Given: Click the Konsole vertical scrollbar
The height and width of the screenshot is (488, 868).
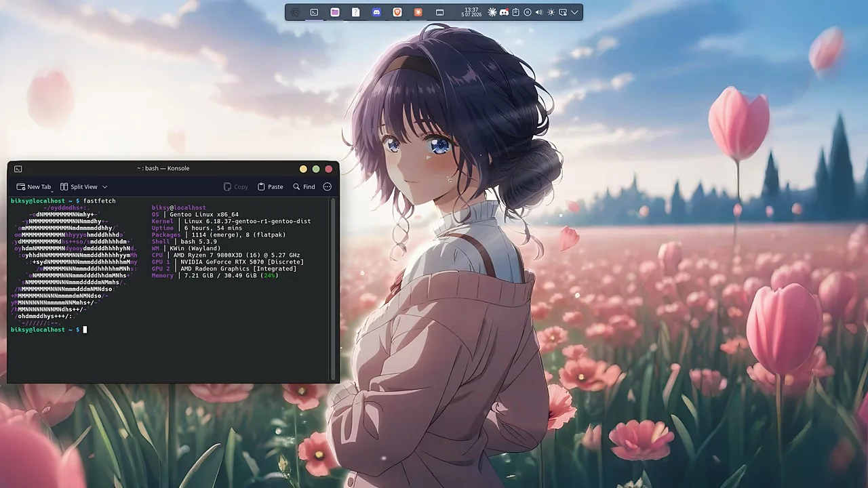Looking at the screenshot, I should click(333, 288).
